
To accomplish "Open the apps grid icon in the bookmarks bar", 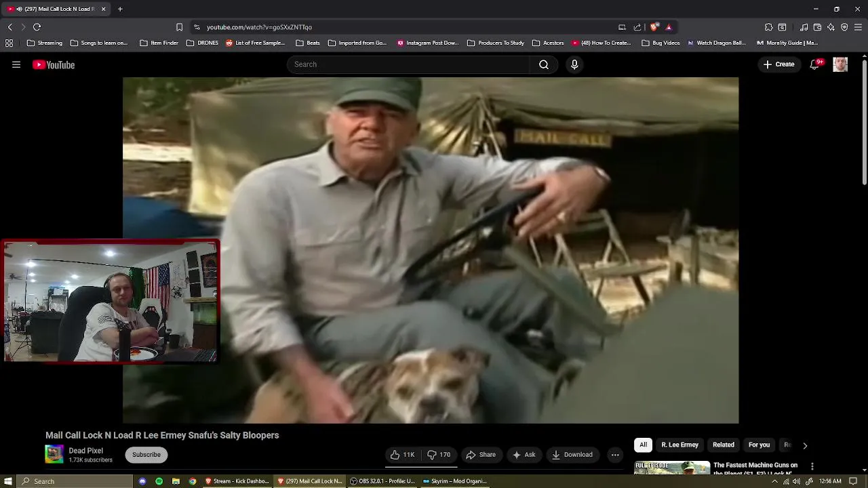I will (x=9, y=43).
